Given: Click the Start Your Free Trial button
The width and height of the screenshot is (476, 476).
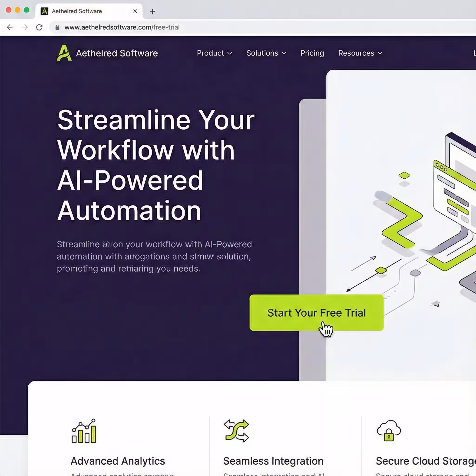Looking at the screenshot, I should tap(316, 313).
